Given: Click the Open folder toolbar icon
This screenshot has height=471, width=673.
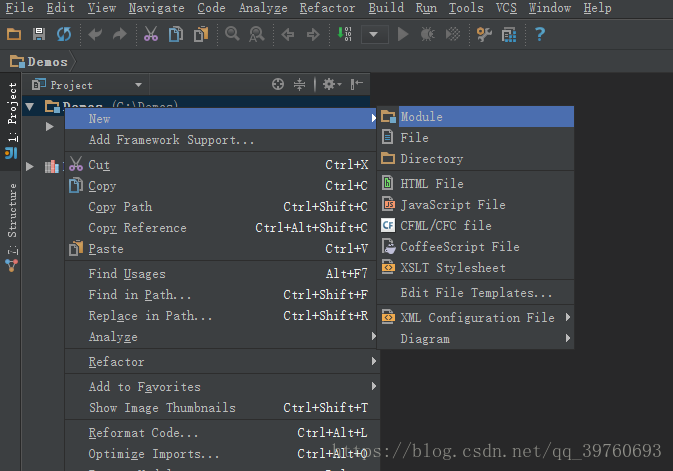Looking at the screenshot, I should (x=14, y=34).
